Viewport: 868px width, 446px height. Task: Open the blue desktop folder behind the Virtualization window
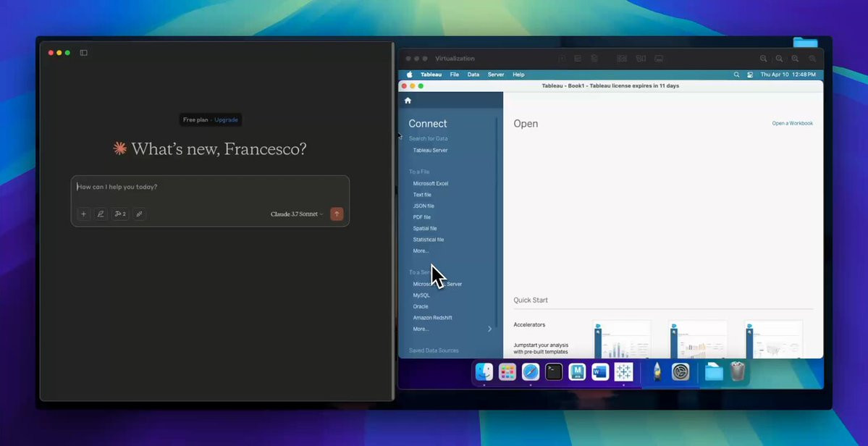point(806,43)
